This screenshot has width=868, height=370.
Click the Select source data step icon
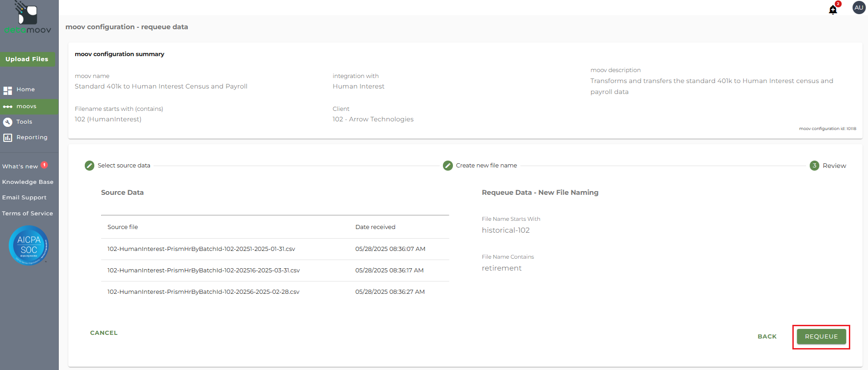(89, 166)
